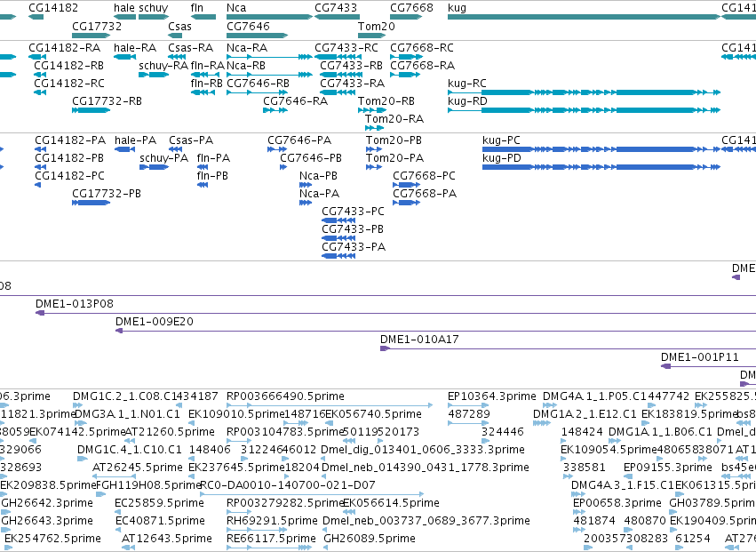The width and height of the screenshot is (756, 552).
Task: Click the CG7668-RA transcript label
Action: point(422,66)
